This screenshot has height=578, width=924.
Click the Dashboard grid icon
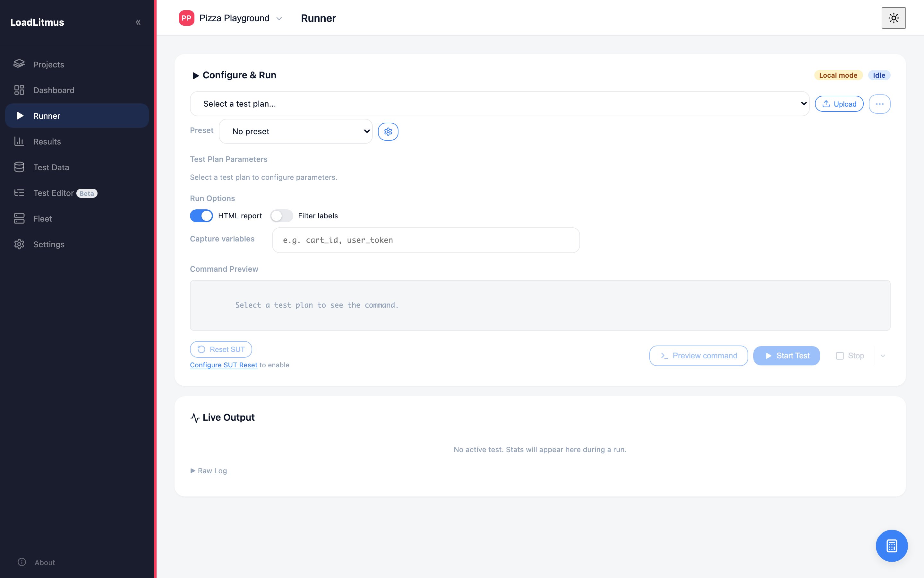19,90
